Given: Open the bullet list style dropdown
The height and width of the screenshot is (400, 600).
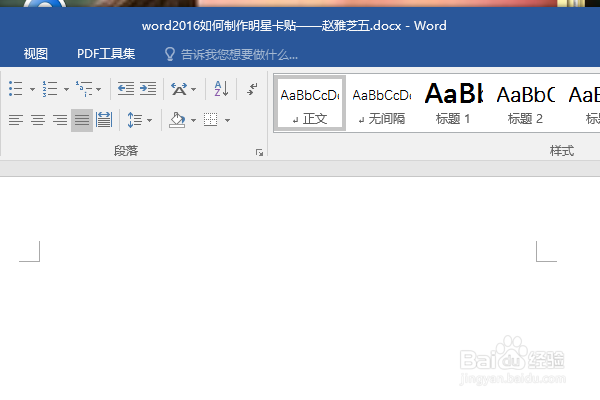Looking at the screenshot, I should [32, 89].
